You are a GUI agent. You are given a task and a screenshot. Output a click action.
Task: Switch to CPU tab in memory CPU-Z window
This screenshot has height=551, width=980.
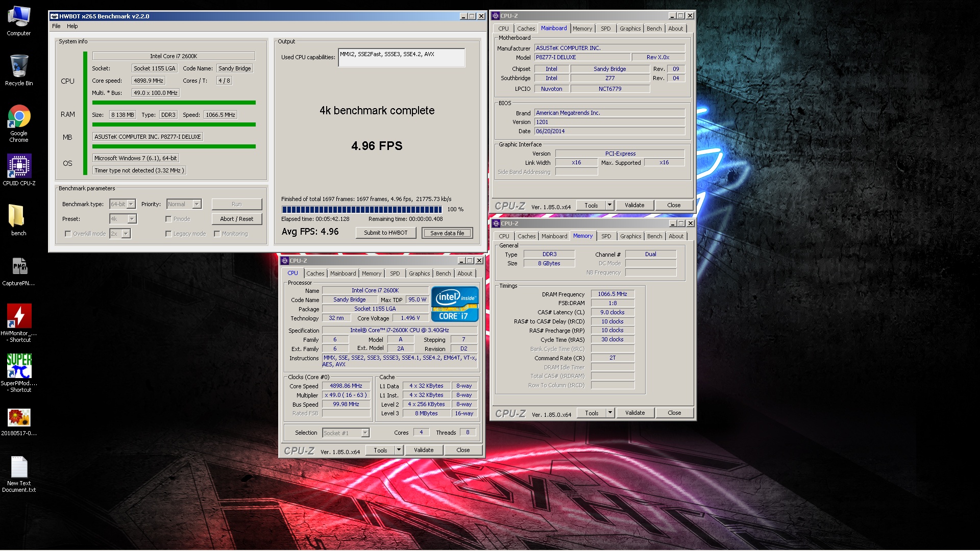(504, 236)
